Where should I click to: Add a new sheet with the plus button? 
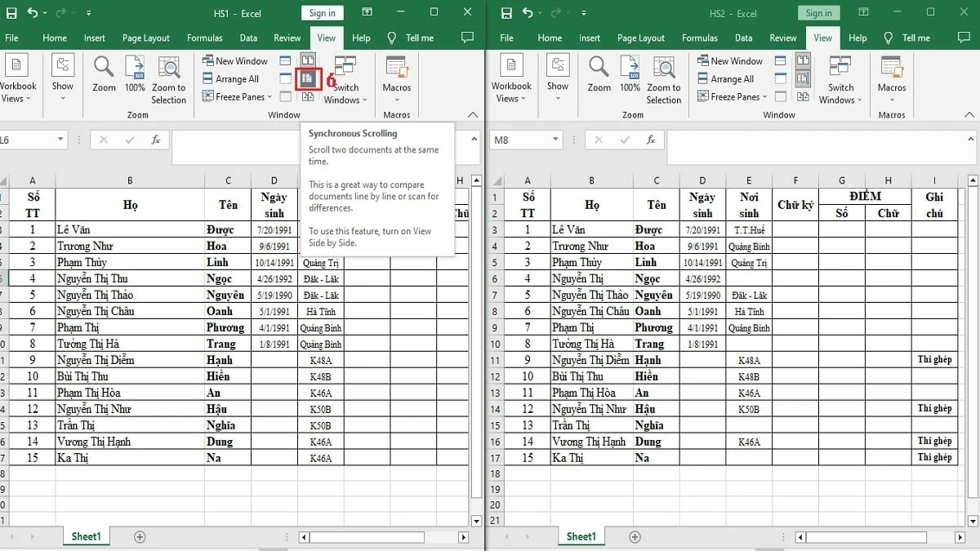tap(139, 537)
